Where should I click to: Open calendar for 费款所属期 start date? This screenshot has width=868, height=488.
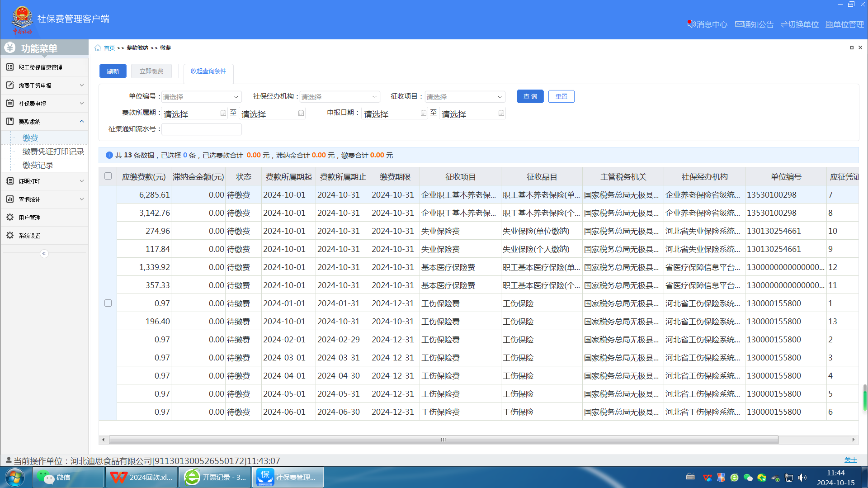pyautogui.click(x=223, y=113)
